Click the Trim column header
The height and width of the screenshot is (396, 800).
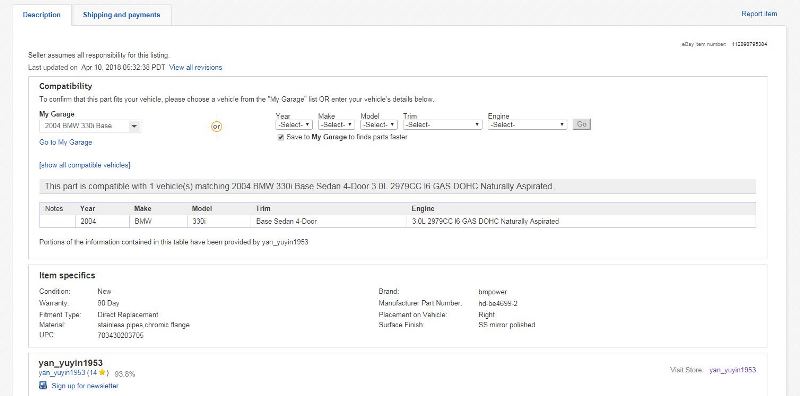(263, 209)
